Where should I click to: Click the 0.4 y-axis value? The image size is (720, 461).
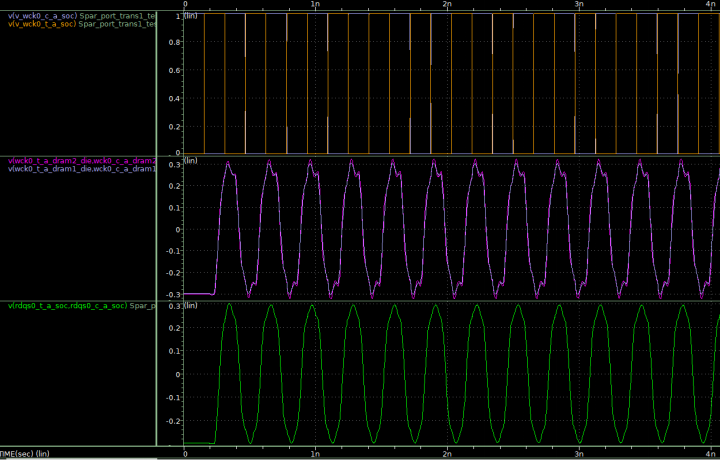pos(175,99)
